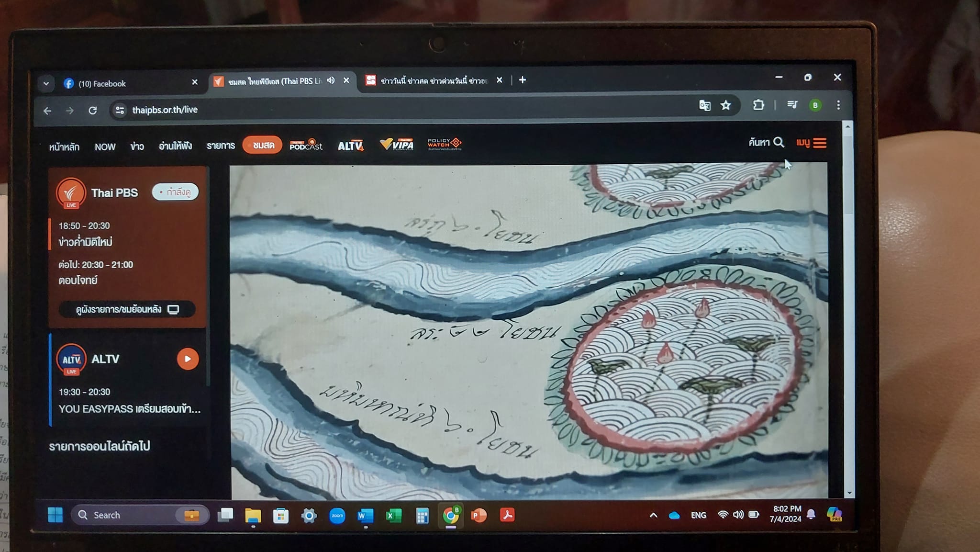Open ค้นหา site search
The height and width of the screenshot is (552, 980).
tap(766, 142)
